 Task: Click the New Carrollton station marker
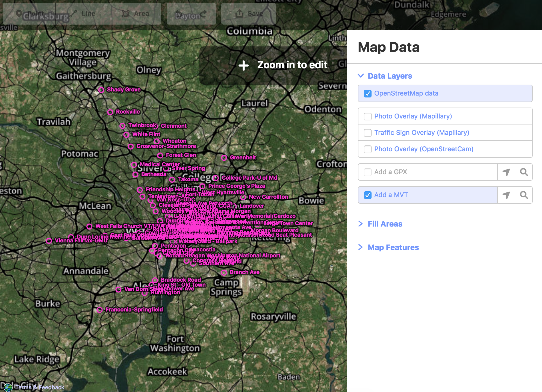243,197
